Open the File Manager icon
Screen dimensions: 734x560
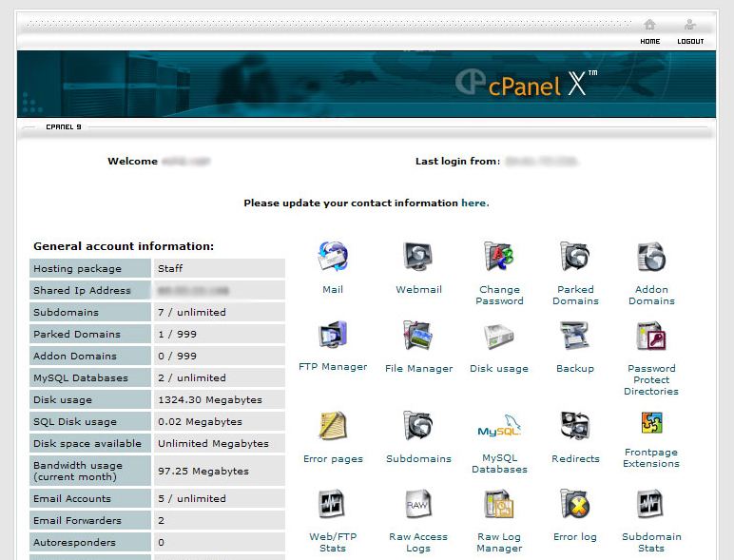(x=418, y=337)
